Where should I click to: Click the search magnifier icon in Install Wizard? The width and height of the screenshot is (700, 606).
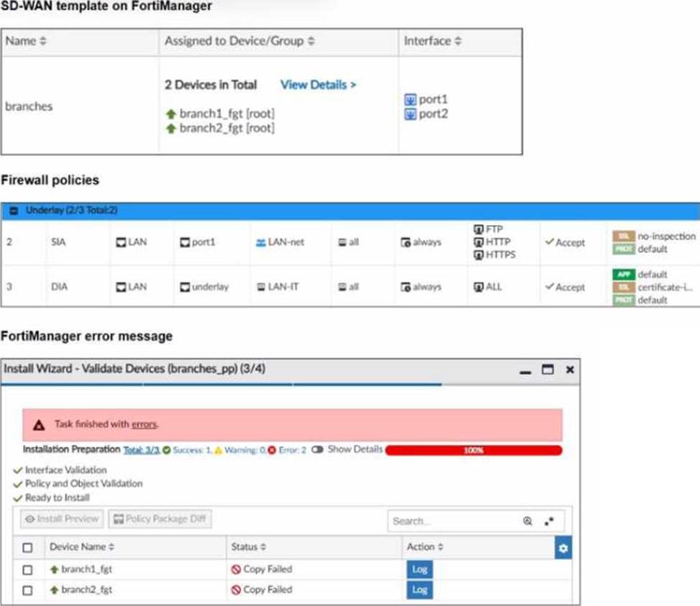coord(527,521)
